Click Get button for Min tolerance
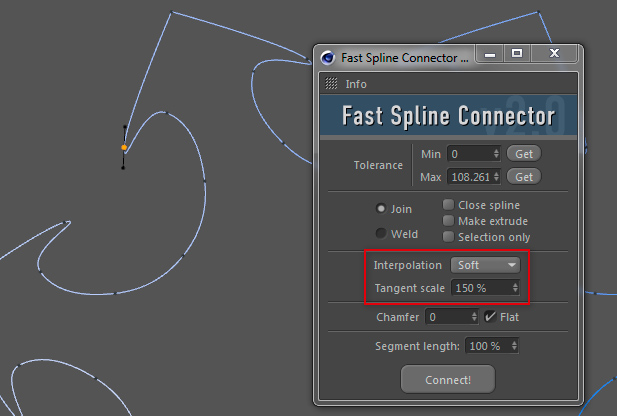 coord(524,154)
